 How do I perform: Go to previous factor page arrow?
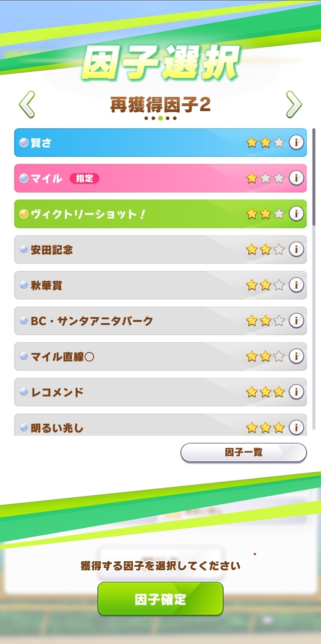pos(27,105)
